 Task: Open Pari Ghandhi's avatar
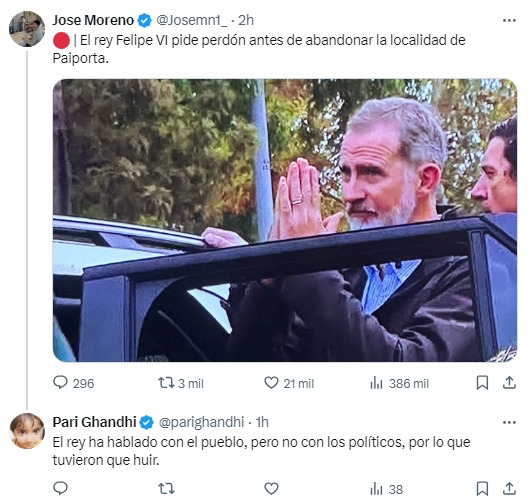click(x=27, y=431)
